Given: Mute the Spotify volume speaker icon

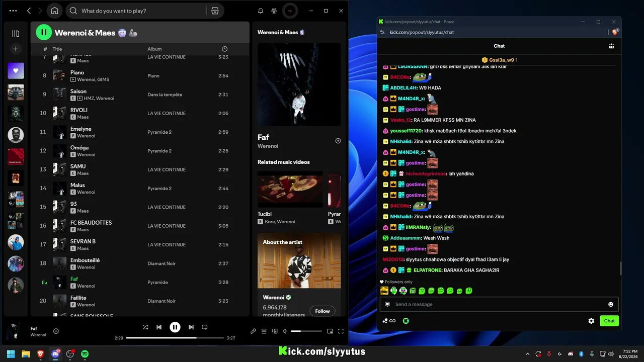Looking at the screenshot, I should point(285,331).
